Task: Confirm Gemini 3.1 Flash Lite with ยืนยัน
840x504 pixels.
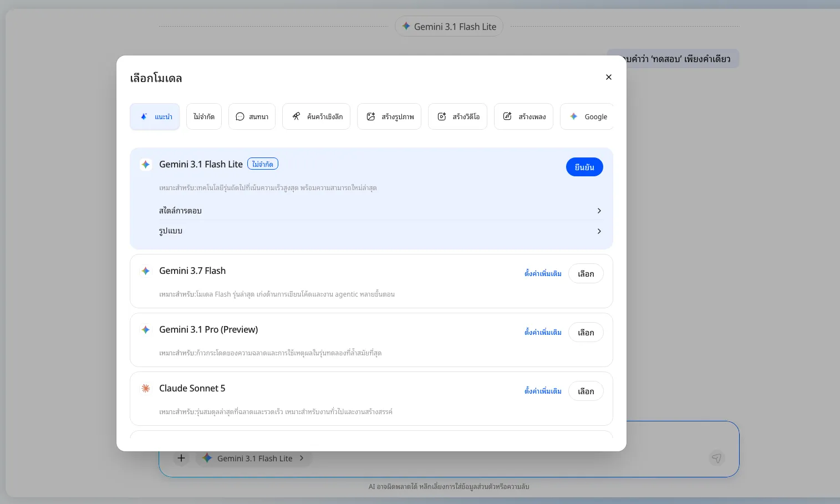Action: pyautogui.click(x=584, y=167)
